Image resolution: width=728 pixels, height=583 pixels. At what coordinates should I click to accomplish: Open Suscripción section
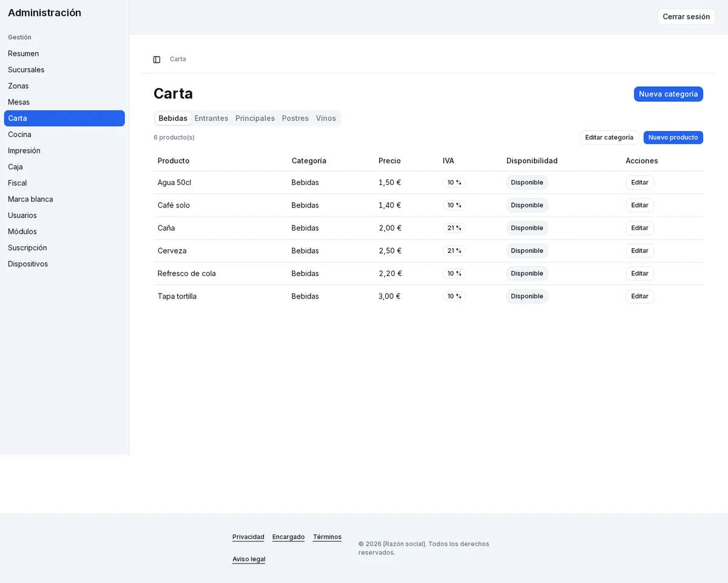64,248
